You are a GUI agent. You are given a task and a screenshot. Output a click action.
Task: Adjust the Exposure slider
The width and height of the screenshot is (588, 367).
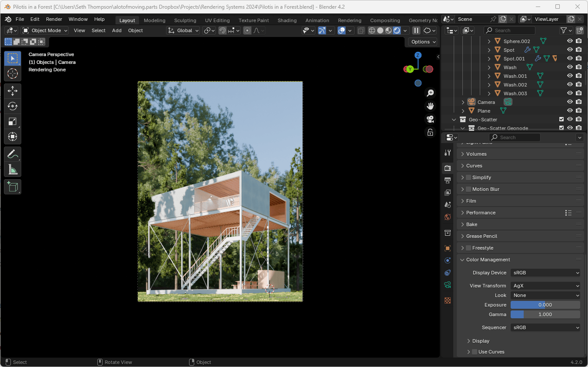click(545, 305)
